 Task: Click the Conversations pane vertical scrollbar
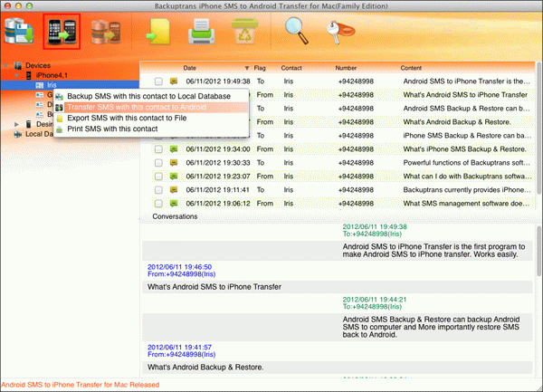(538, 251)
